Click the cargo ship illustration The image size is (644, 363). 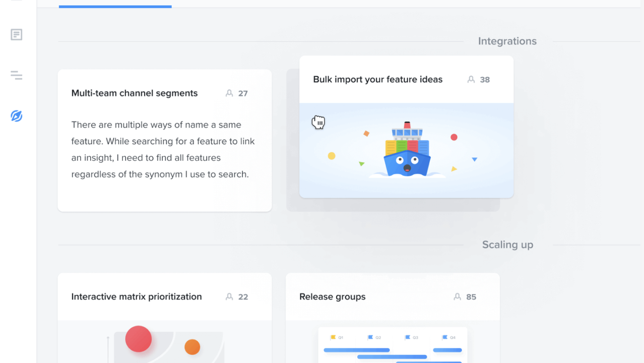pyautogui.click(x=407, y=150)
